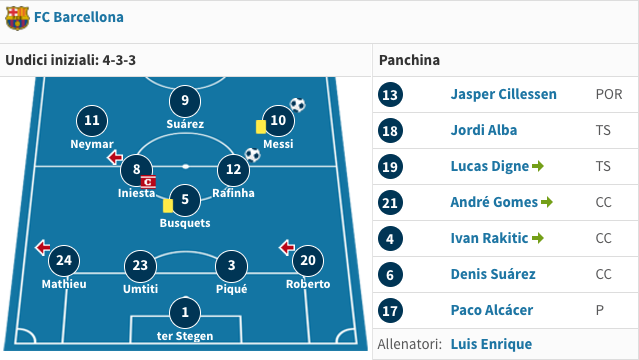Select Suárez's number 9 circle on pitch
This screenshot has height=360, width=639.
coord(185,101)
